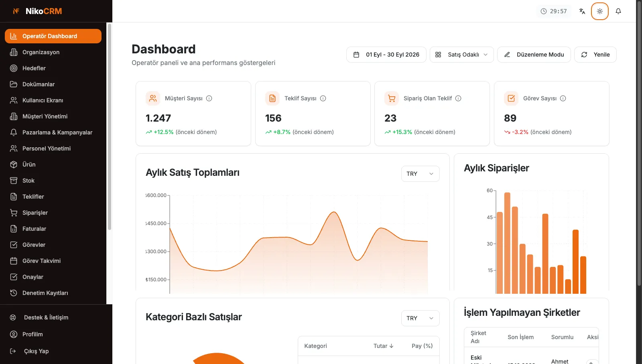Sort table by Tutar column
Image resolution: width=642 pixels, height=364 pixels.
pyautogui.click(x=383, y=346)
